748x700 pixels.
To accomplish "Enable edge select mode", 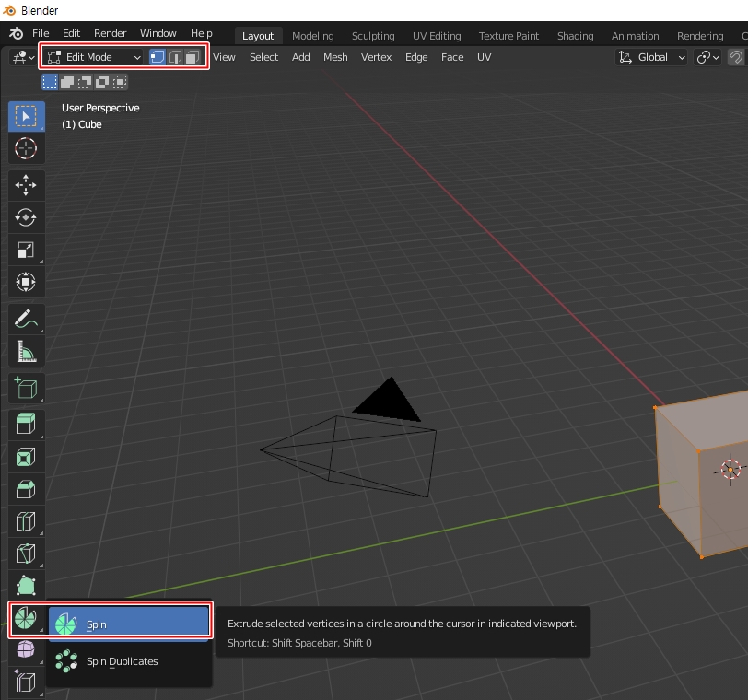I will 175,57.
